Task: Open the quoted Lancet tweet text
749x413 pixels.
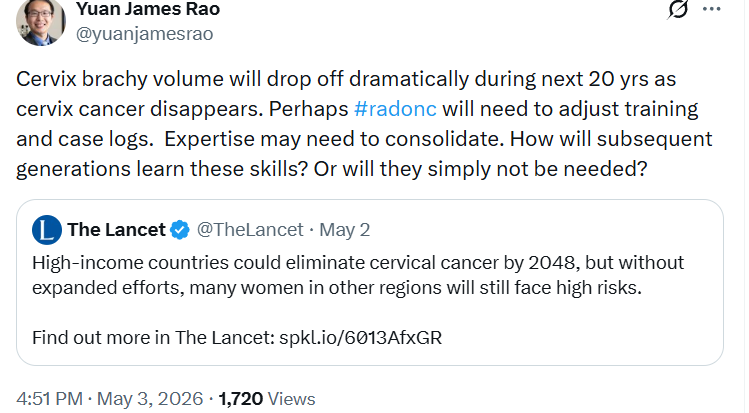Action: click(x=358, y=275)
